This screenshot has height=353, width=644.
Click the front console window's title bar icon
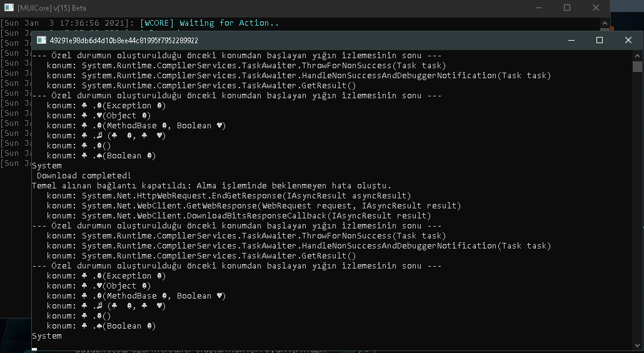coord(41,40)
